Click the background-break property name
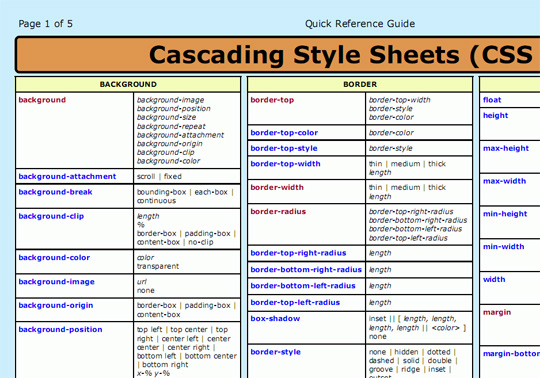The height and width of the screenshot is (378, 540). (55, 192)
